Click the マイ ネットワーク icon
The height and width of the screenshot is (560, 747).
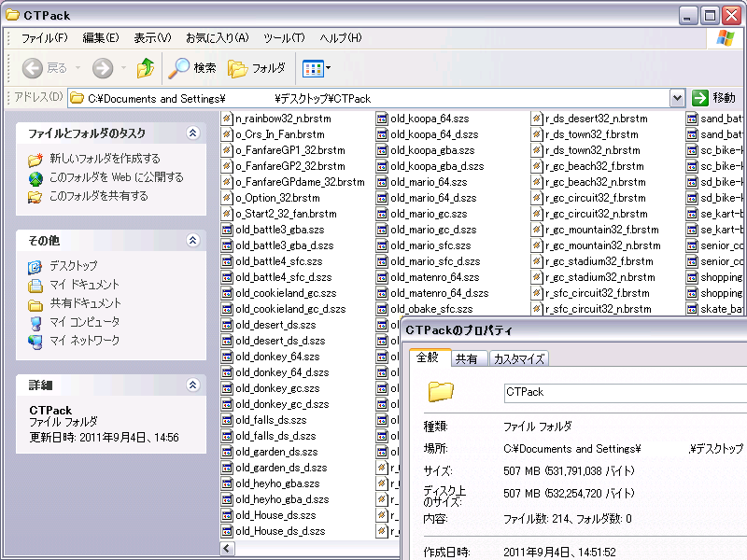click(x=35, y=342)
